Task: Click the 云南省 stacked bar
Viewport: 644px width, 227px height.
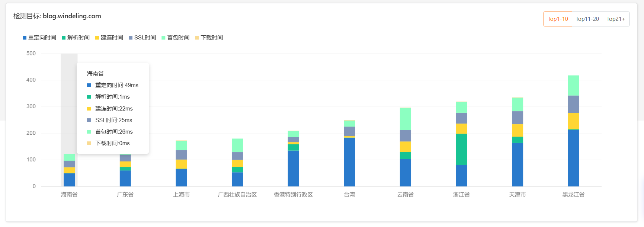Action: coord(406,147)
